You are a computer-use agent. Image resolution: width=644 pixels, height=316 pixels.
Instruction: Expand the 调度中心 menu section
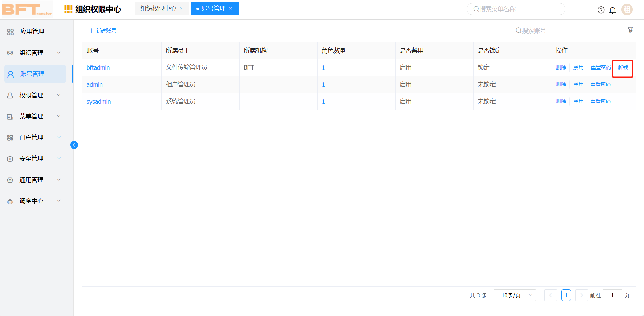[x=32, y=201]
